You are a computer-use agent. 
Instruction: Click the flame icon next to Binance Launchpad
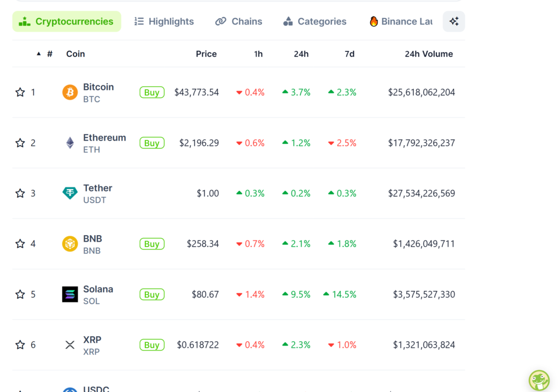[x=374, y=21]
